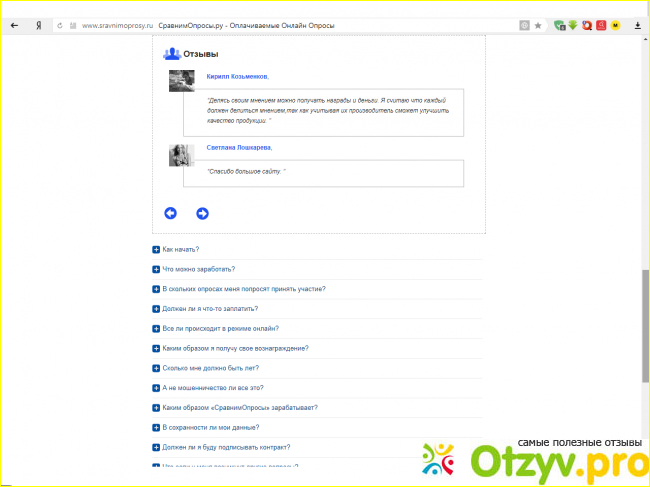650x487 pixels.
Task: Click reviewer name Светлана Лошкарева
Action: coord(238,147)
